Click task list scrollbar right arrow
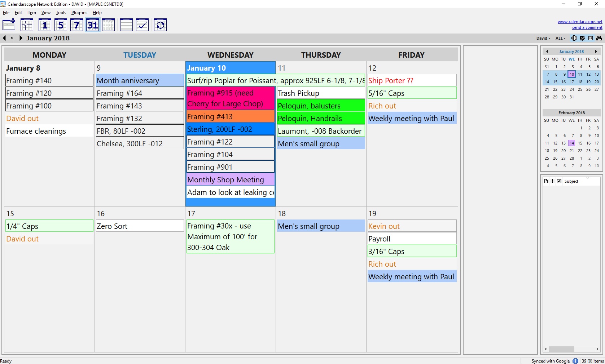This screenshot has width=605, height=364. [597, 349]
